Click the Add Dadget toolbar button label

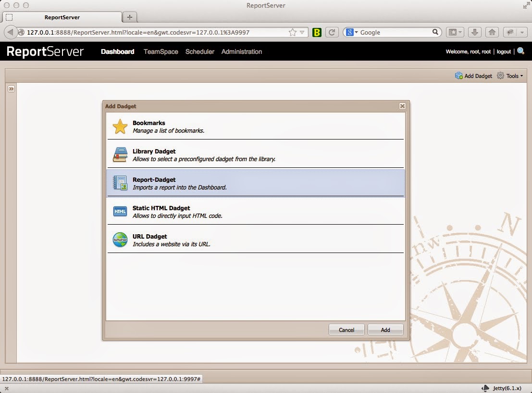(478, 76)
